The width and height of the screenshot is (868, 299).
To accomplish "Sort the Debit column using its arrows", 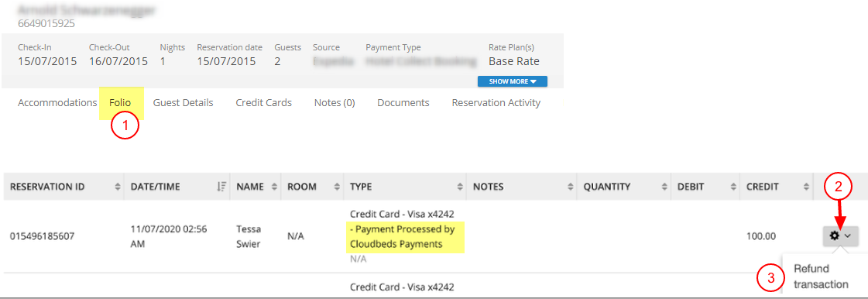I will click(732, 187).
